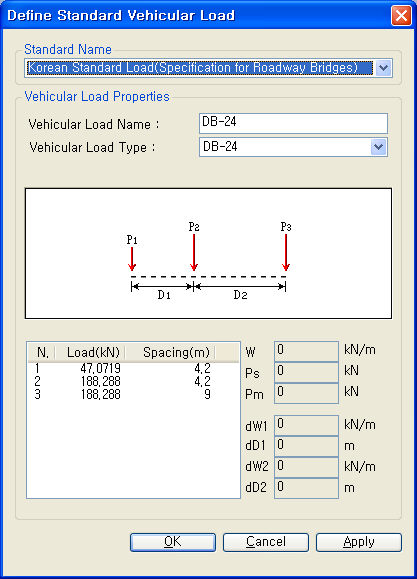Confirm with the OK button

click(173, 542)
